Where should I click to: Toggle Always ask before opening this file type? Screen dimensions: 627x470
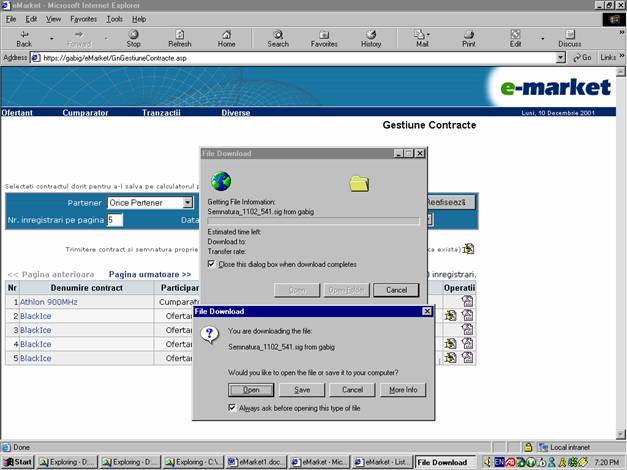pos(233,408)
